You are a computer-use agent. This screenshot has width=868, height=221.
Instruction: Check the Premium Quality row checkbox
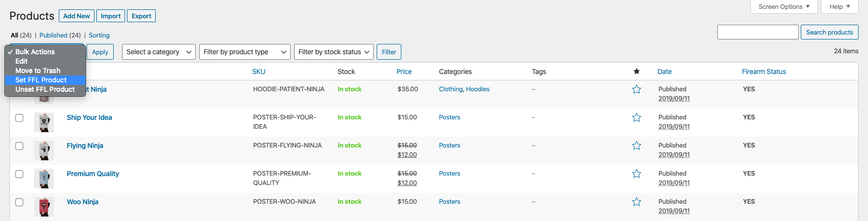coord(19,174)
